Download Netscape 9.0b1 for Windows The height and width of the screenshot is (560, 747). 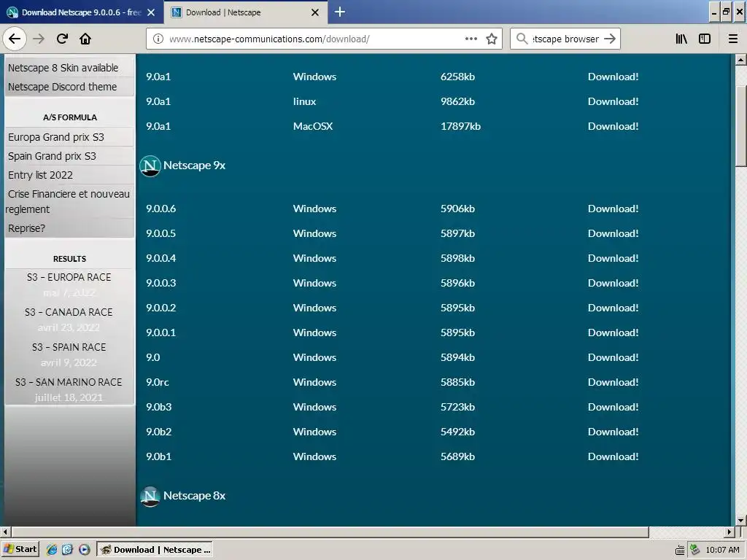613,456
